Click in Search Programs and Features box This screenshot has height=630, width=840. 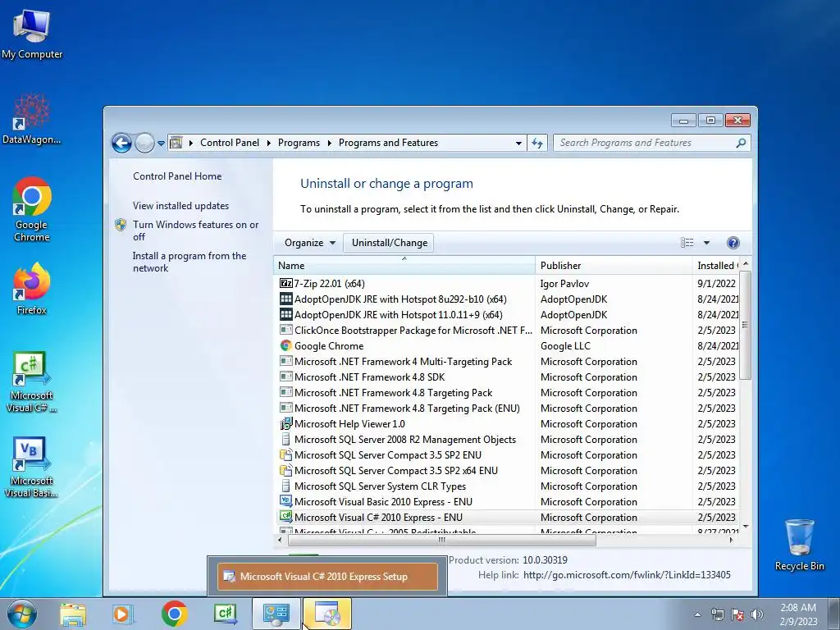[646, 143]
